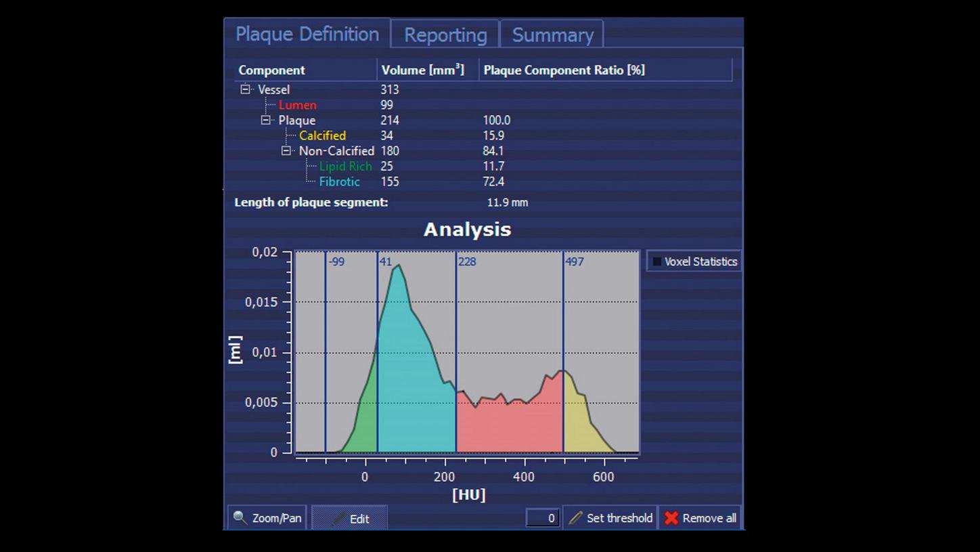Open the Summary tab
980x552 pixels.
[x=552, y=35]
